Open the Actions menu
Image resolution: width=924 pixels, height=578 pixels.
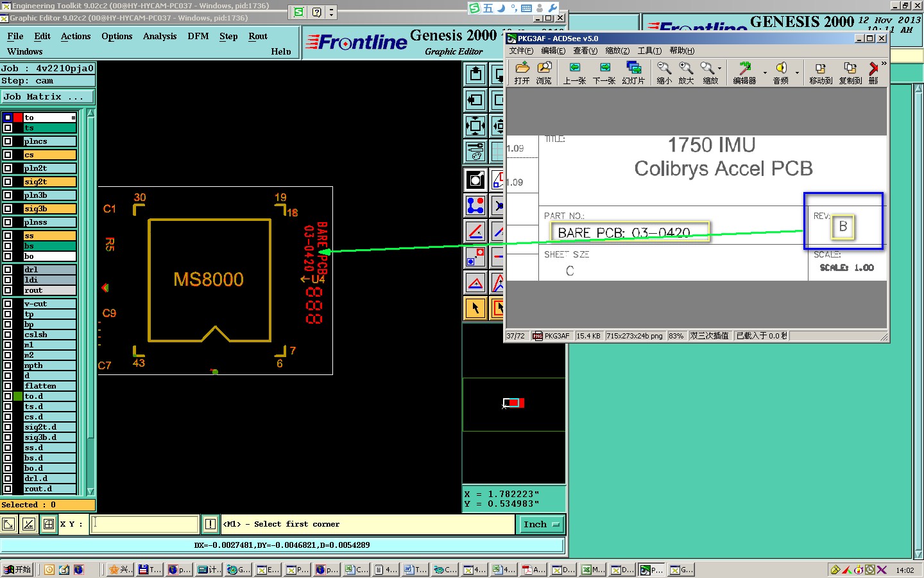click(76, 37)
